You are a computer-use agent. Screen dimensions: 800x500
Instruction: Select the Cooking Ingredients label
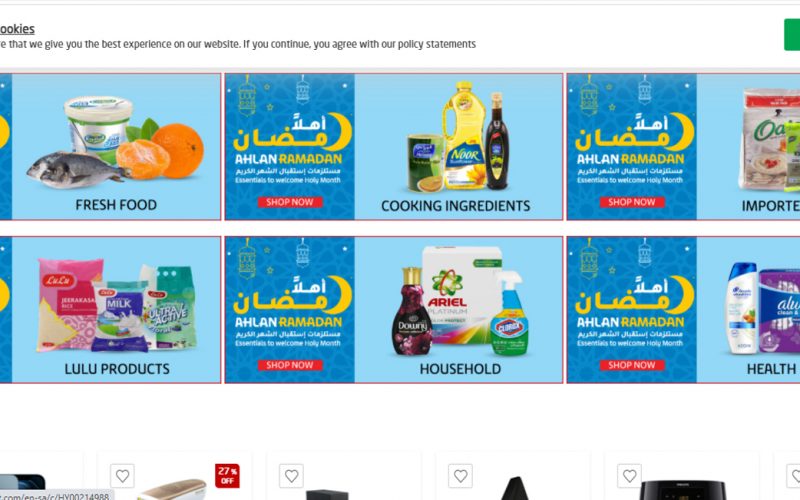tap(456, 206)
